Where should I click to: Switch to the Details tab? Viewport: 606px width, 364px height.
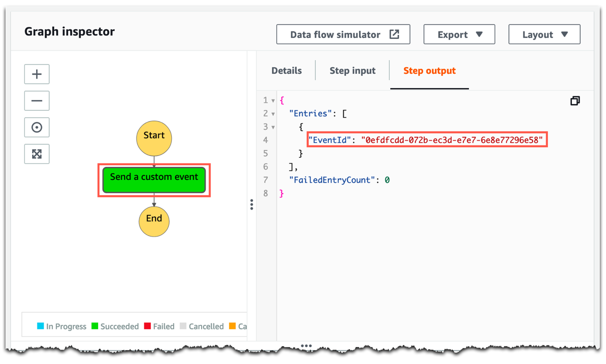pyautogui.click(x=286, y=71)
